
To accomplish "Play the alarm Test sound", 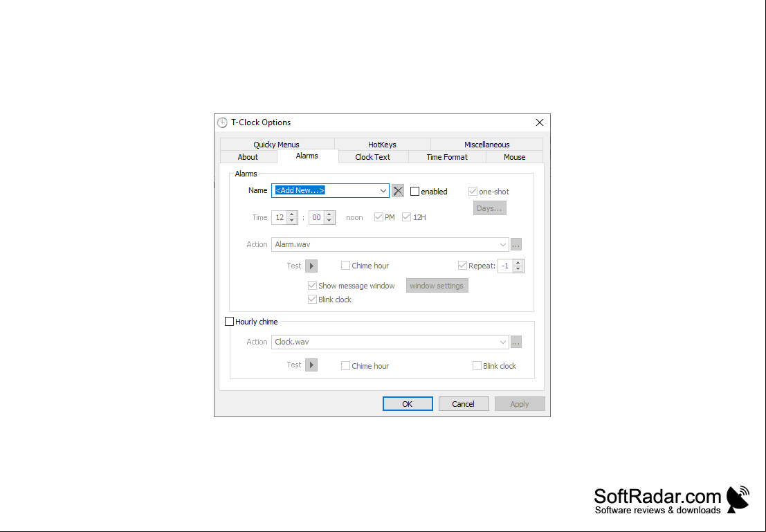I will (311, 266).
